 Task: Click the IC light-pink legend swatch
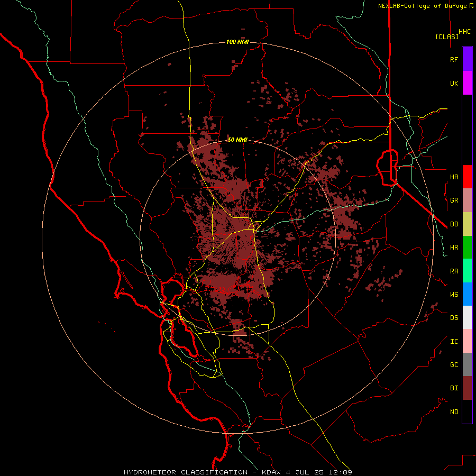click(467, 341)
